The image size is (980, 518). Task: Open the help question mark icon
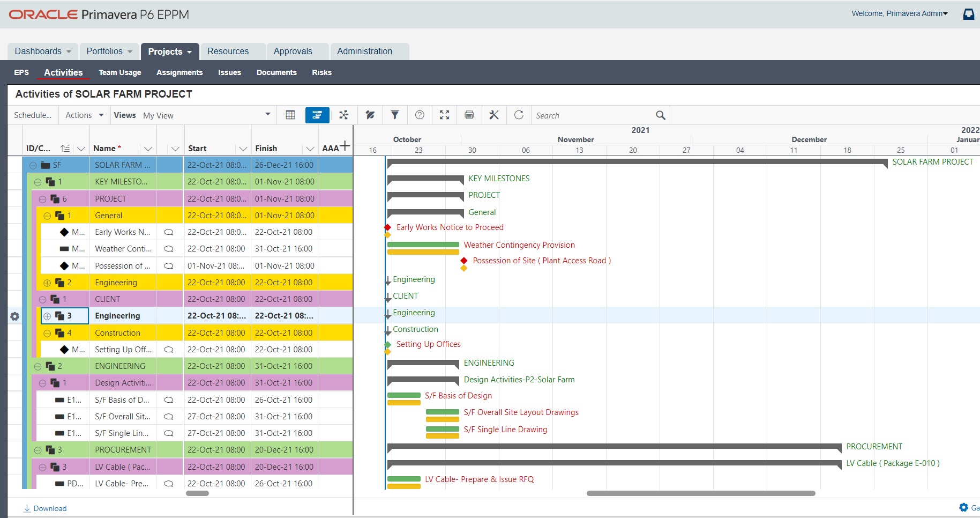pos(420,115)
